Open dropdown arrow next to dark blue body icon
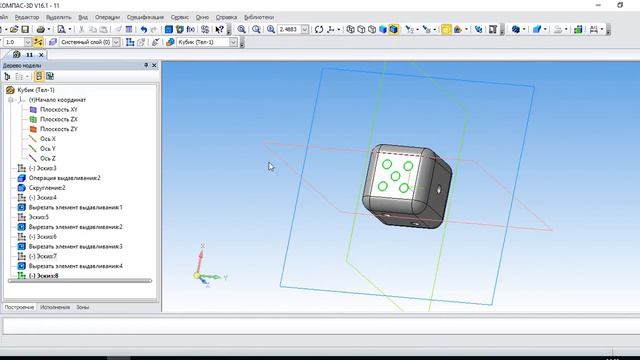640x360 pixels. click(524, 29)
